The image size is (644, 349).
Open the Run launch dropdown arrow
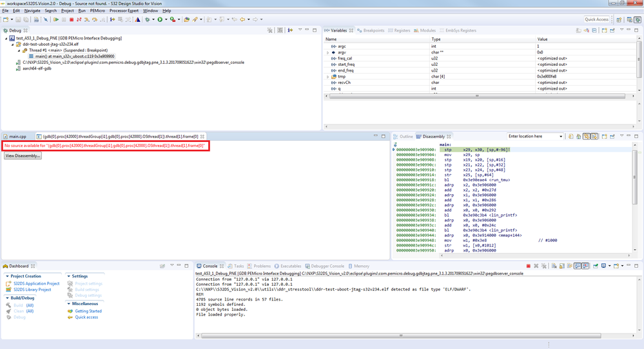point(166,19)
